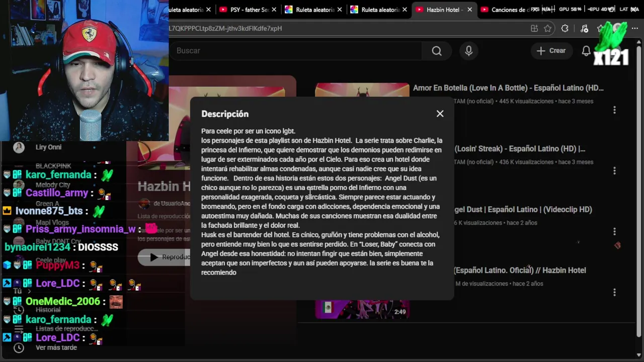Close the Hazbin Hotel tab
The height and width of the screenshot is (362, 644).
470,10
